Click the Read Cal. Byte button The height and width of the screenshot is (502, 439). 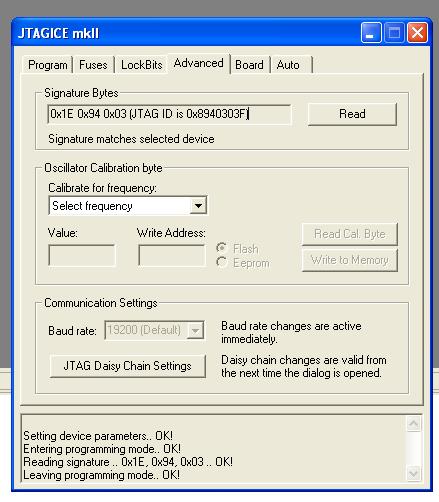tap(350, 234)
